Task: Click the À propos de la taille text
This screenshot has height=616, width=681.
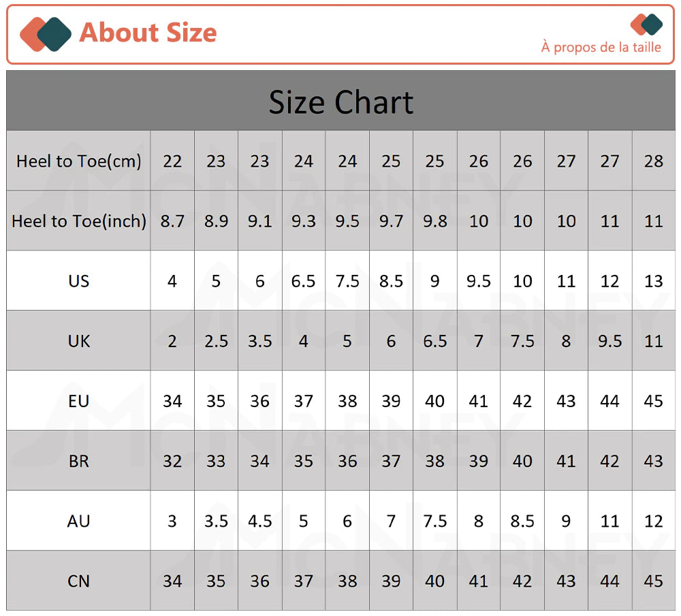Action: pyautogui.click(x=601, y=47)
